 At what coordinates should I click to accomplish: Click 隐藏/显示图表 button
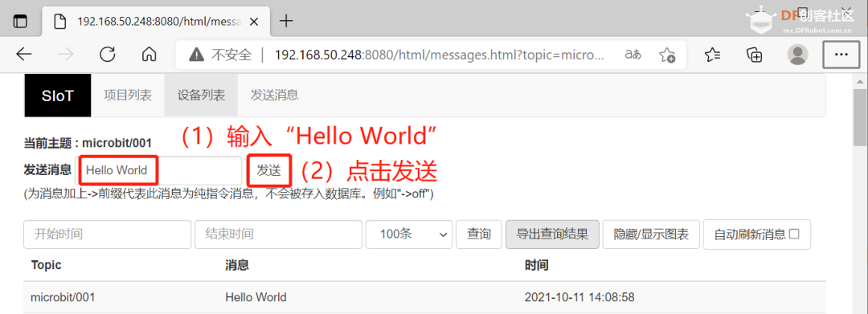tap(651, 234)
